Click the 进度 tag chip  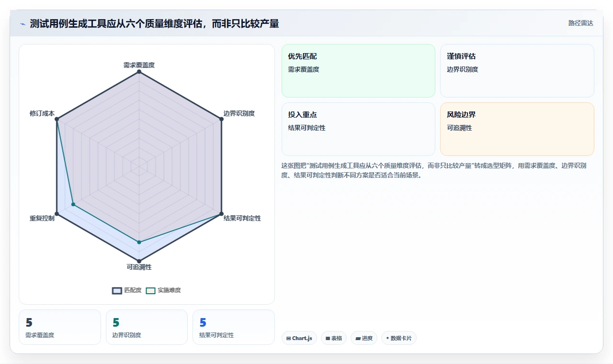[364, 338]
